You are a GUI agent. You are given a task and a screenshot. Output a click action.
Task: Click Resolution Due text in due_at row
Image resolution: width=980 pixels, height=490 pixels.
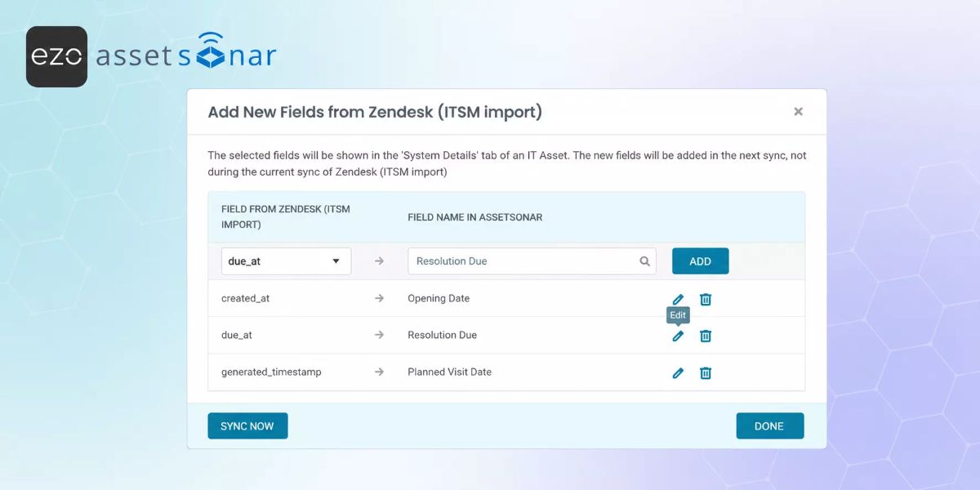pos(442,335)
